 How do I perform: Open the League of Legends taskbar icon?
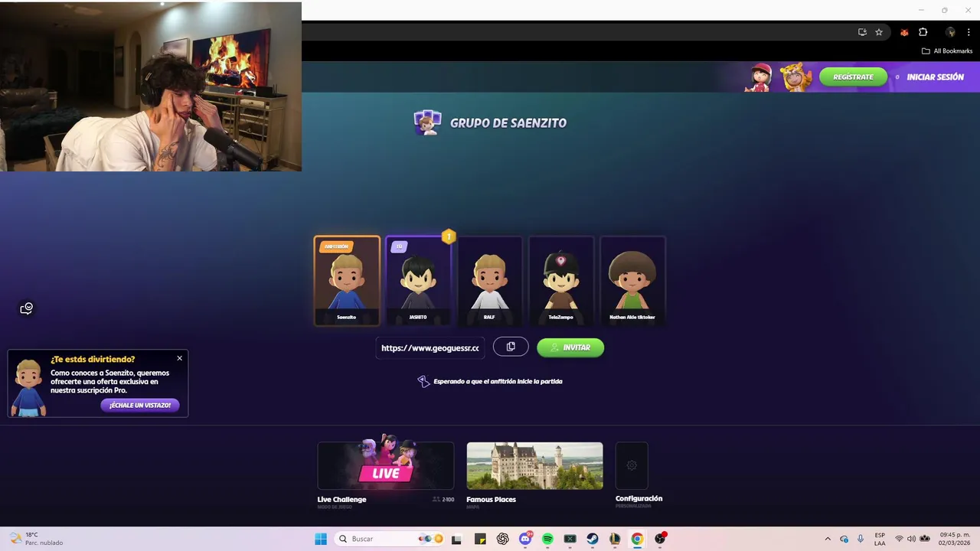pos(615,539)
